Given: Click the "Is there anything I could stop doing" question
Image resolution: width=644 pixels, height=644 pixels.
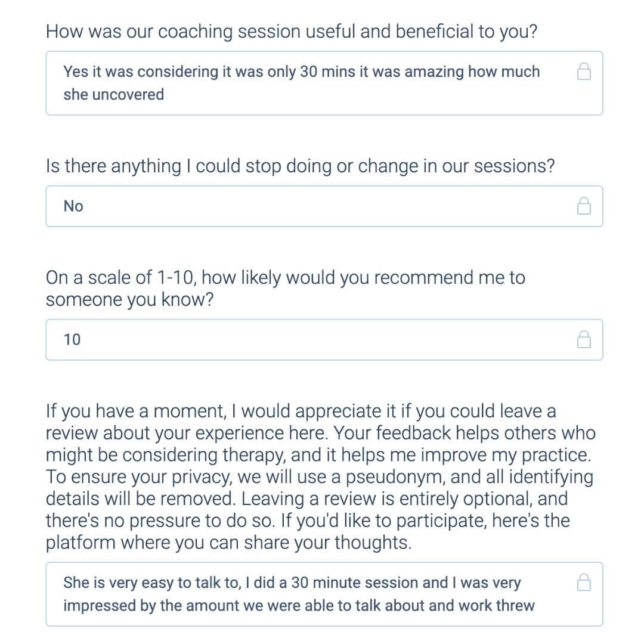Looking at the screenshot, I should (x=300, y=166).
